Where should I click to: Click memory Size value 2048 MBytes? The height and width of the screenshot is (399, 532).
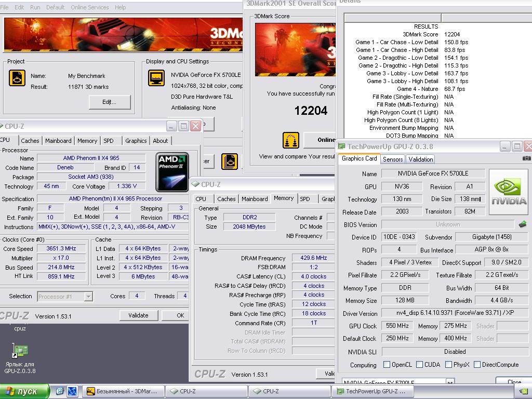249,227
